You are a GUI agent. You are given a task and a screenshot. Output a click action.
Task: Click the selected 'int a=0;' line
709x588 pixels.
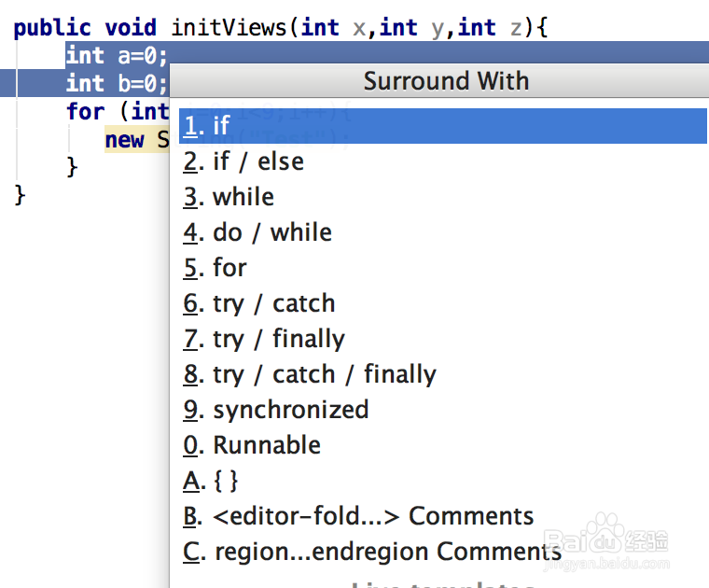pos(117,56)
